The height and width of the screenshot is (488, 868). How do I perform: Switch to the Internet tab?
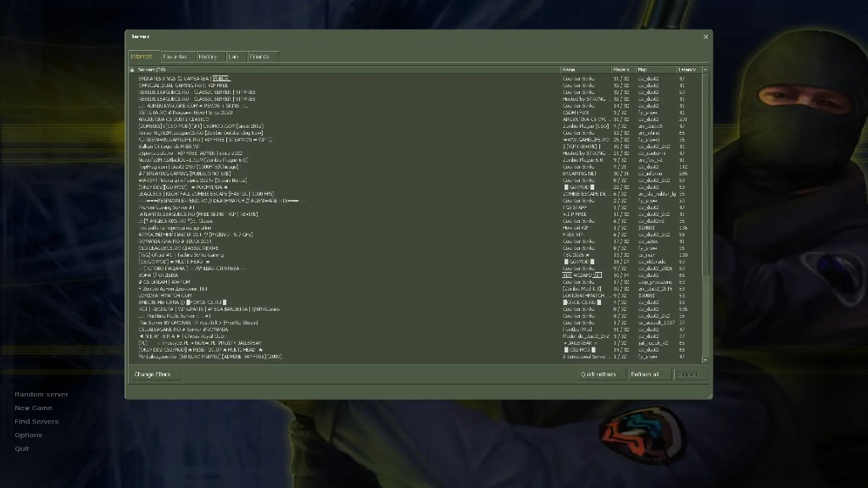tap(144, 57)
